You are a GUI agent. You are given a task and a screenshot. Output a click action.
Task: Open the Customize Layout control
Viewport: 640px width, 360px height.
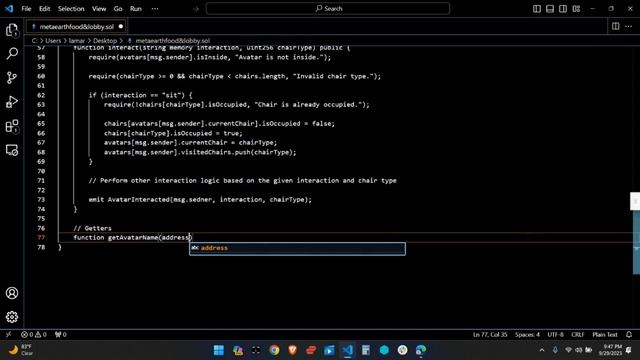(576, 9)
